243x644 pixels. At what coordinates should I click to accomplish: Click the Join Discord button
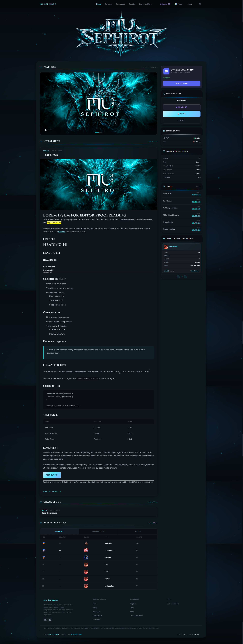click(x=182, y=83)
